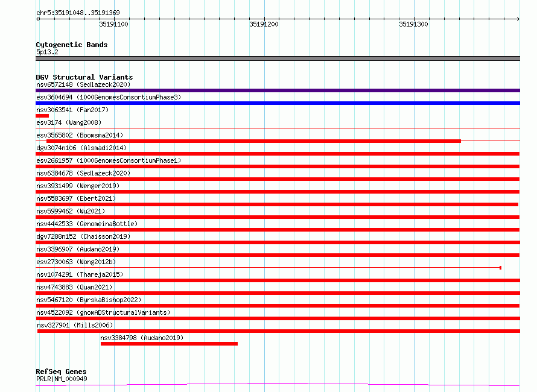Viewport: 537px width, 392px height.
Task: Select the nsv4743883 (Quan2021) label
Action: (74, 287)
